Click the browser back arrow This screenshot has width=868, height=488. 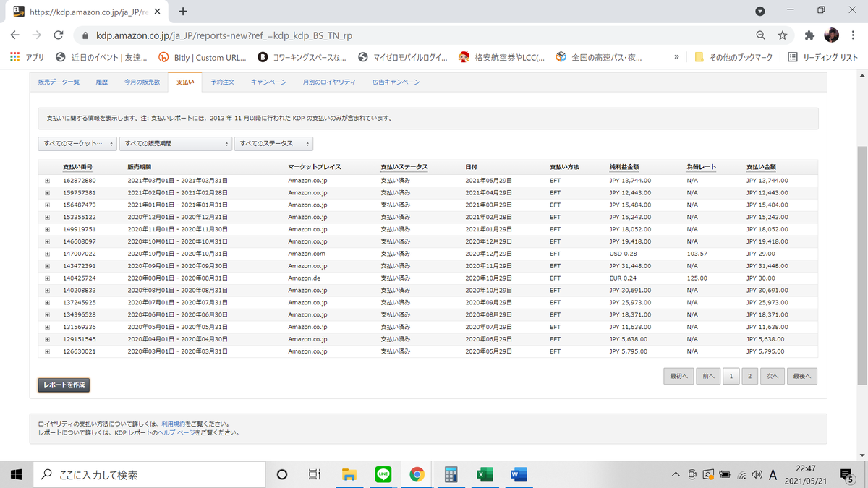[14, 35]
